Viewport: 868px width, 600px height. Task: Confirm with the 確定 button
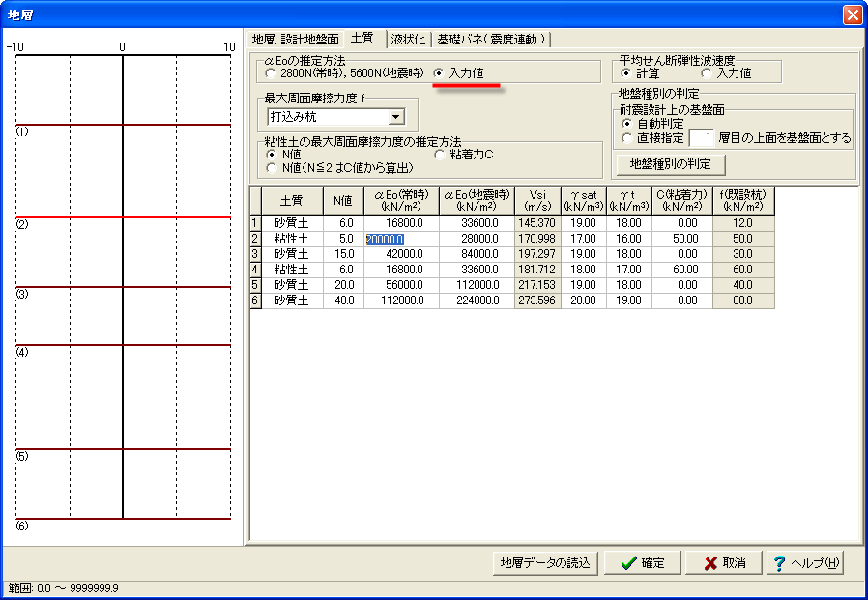point(642,563)
